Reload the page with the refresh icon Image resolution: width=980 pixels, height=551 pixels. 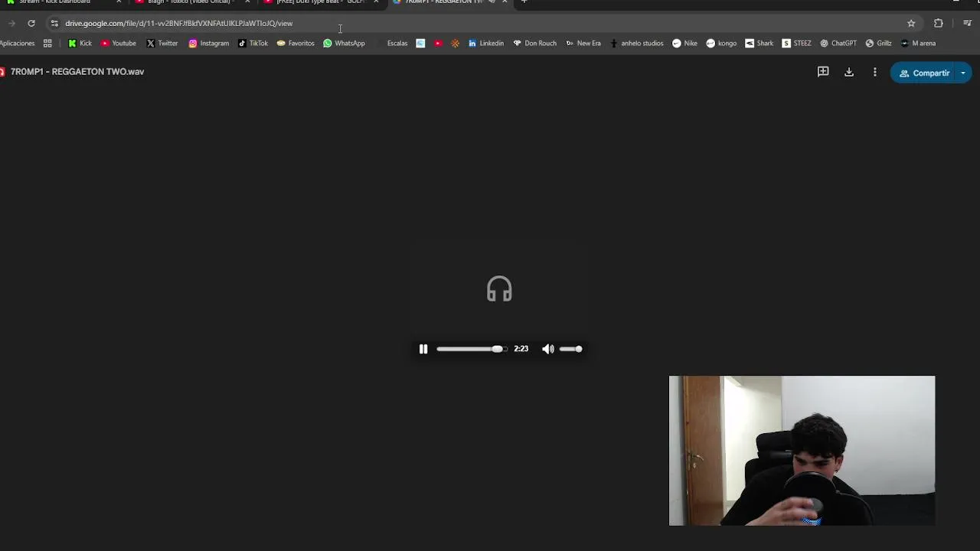[31, 23]
